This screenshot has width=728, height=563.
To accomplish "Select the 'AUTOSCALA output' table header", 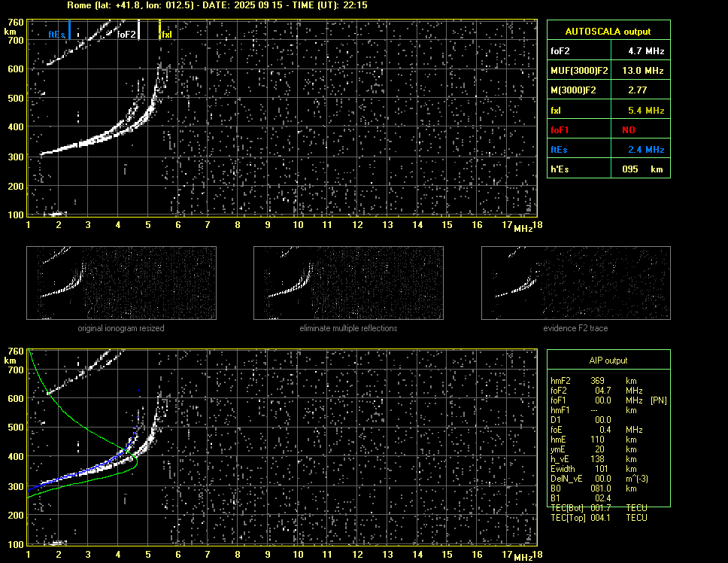I will [x=608, y=31].
